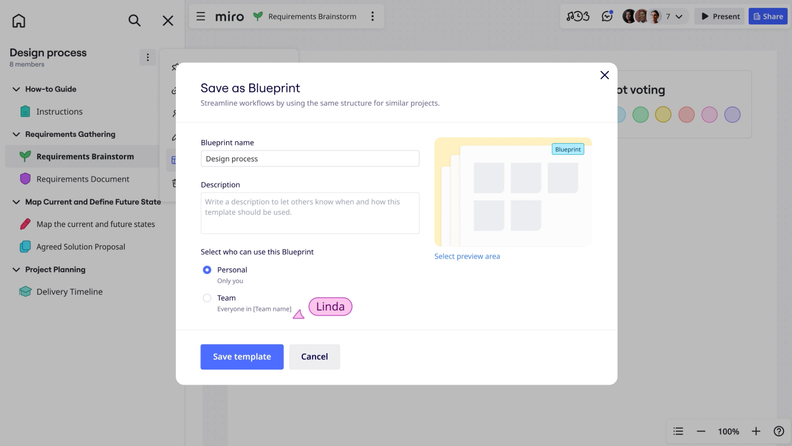Focus the Description text area
Viewport: 792px width, 446px height.
point(310,213)
